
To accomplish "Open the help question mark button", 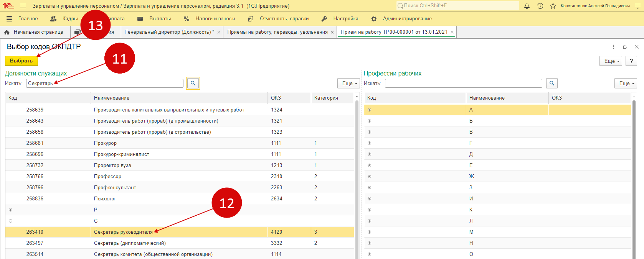I will tap(631, 61).
